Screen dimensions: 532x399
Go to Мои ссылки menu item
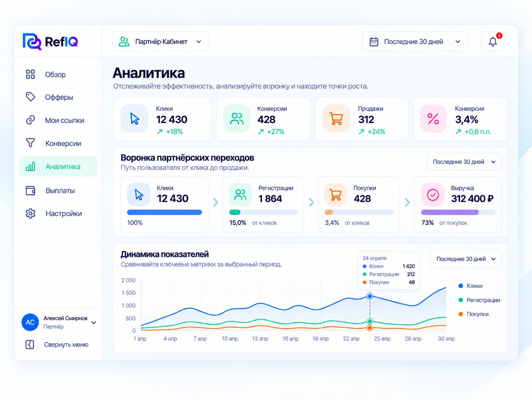(58, 121)
